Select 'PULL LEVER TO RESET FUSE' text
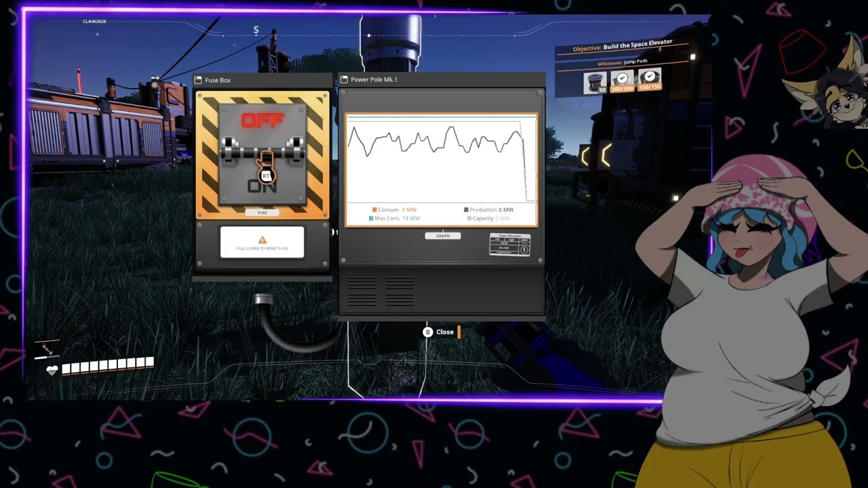Image resolution: width=868 pixels, height=488 pixels. tap(262, 249)
